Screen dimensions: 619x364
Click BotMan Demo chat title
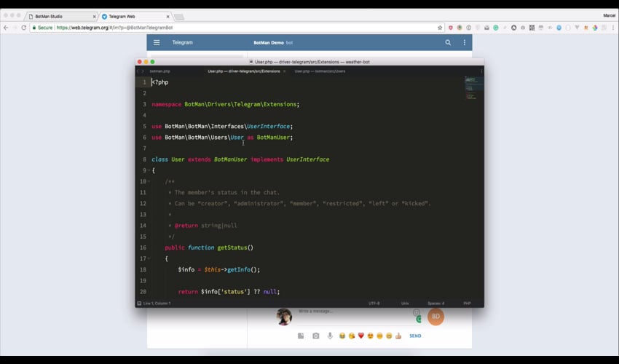pos(269,43)
